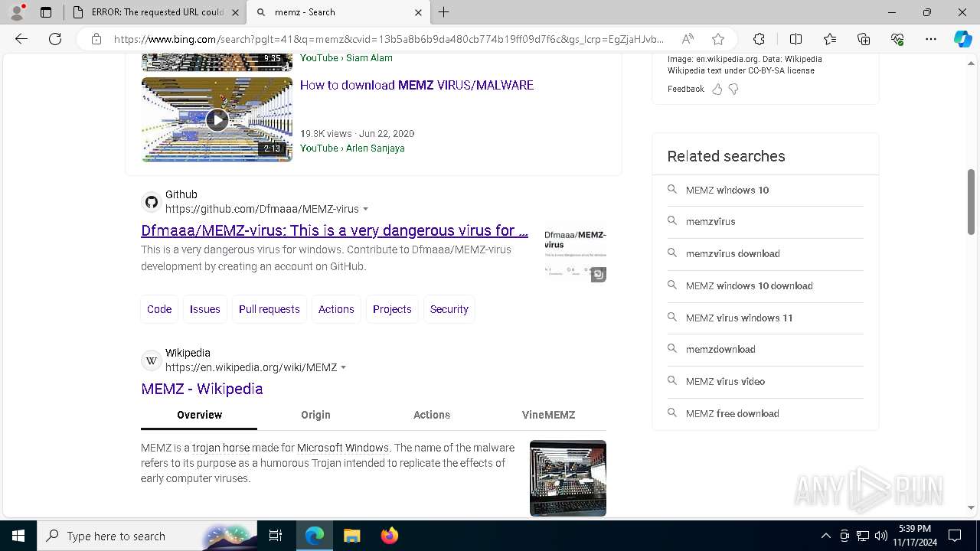Click the GitHub Security sublink
980x551 pixels.
coord(449,309)
